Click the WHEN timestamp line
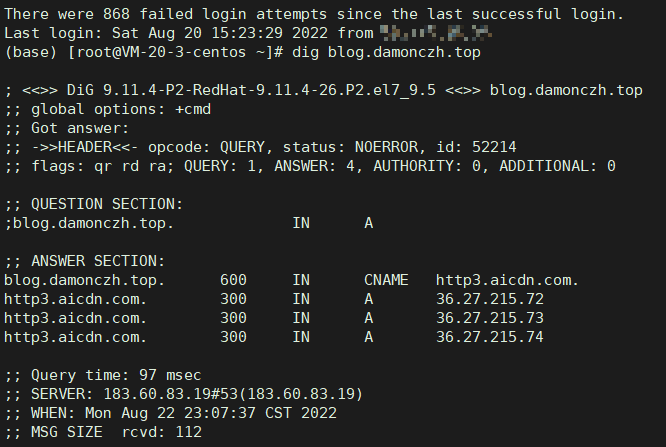The height and width of the screenshot is (447, 666). pyautogui.click(x=171, y=413)
